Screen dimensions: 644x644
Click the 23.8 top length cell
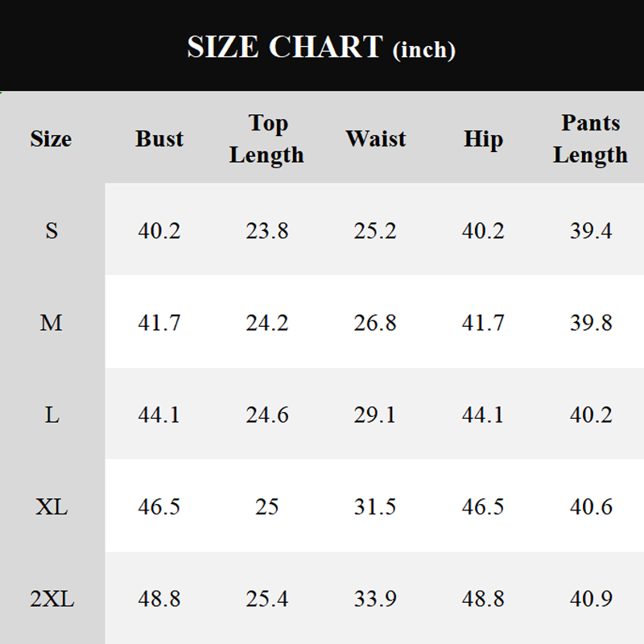click(x=266, y=231)
